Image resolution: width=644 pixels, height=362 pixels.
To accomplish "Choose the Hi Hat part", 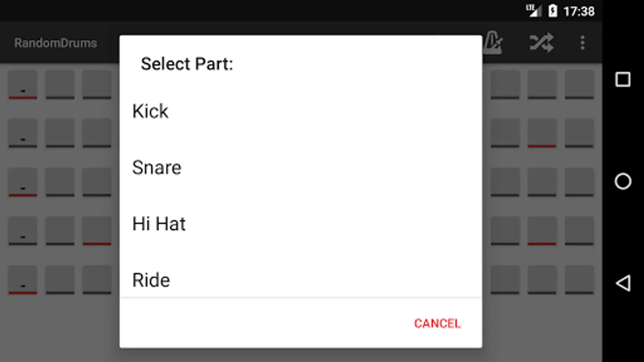I will coord(159,224).
